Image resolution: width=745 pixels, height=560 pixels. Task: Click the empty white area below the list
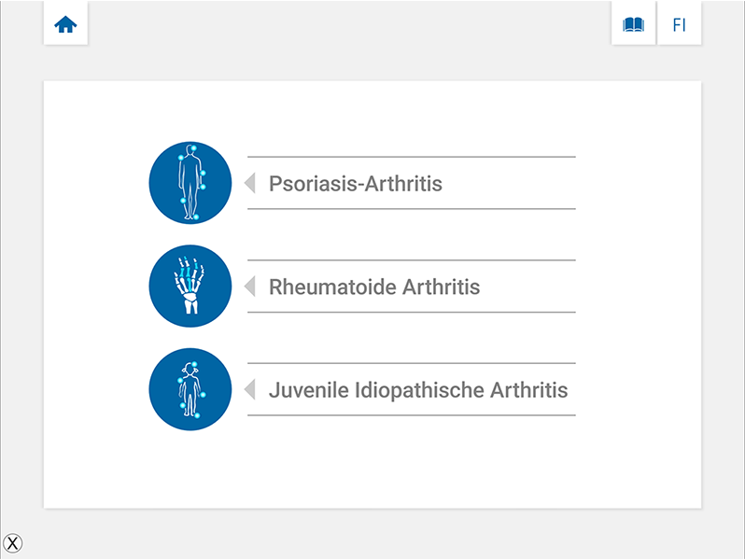372,466
